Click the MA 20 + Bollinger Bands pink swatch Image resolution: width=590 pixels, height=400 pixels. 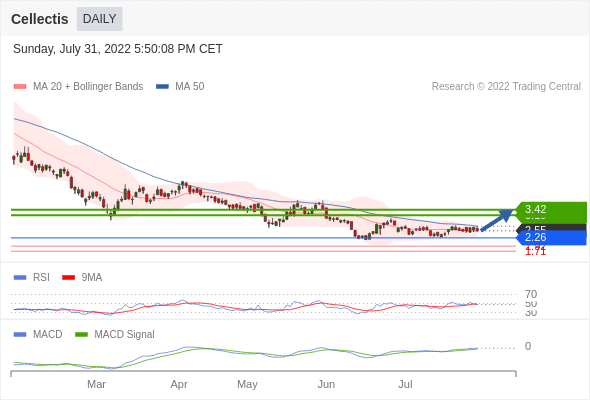pos(20,87)
